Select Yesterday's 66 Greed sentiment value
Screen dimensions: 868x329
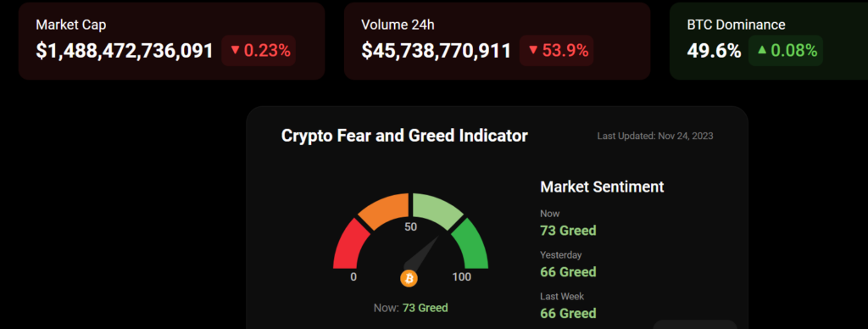click(x=568, y=272)
